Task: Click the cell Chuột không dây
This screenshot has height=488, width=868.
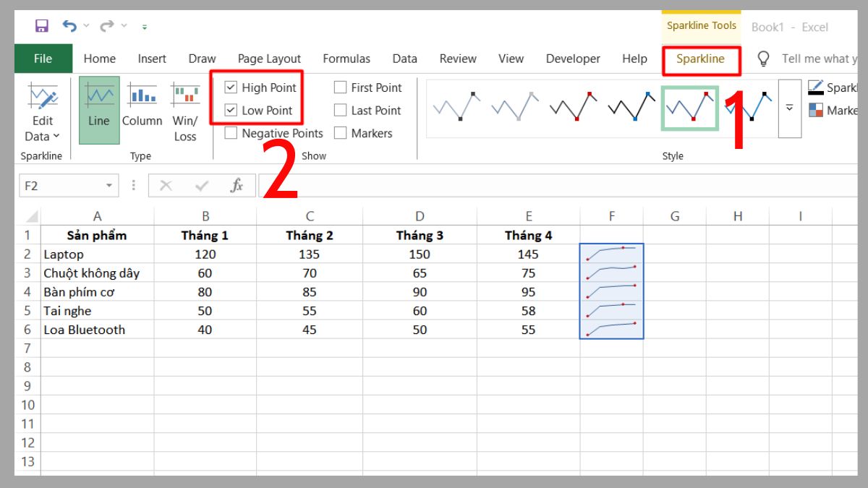Action: (x=97, y=273)
